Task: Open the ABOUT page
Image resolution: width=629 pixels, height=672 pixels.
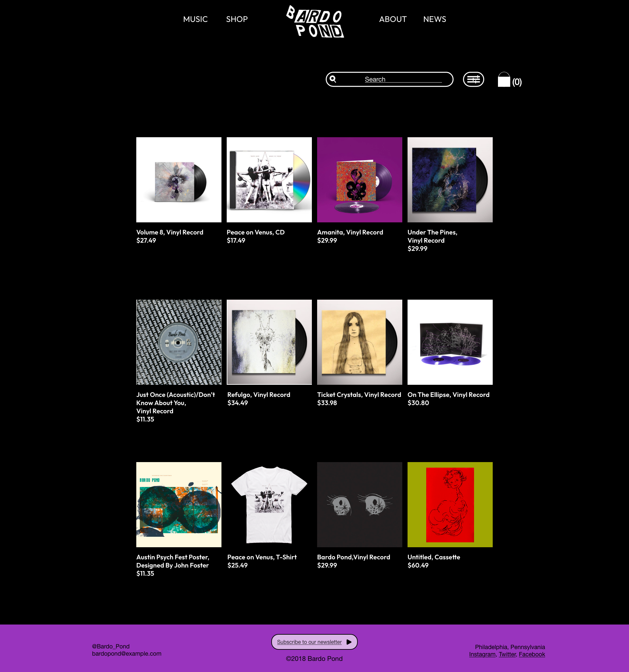Action: click(x=392, y=19)
